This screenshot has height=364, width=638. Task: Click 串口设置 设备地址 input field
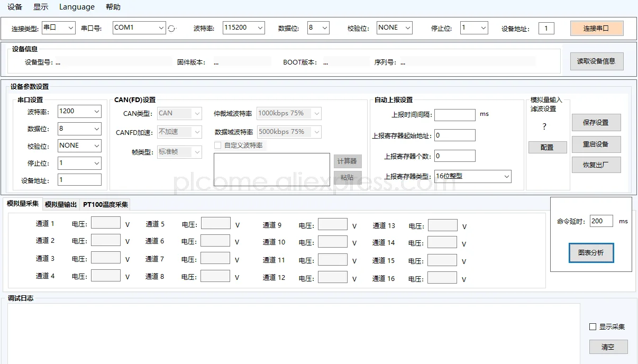[79, 180]
